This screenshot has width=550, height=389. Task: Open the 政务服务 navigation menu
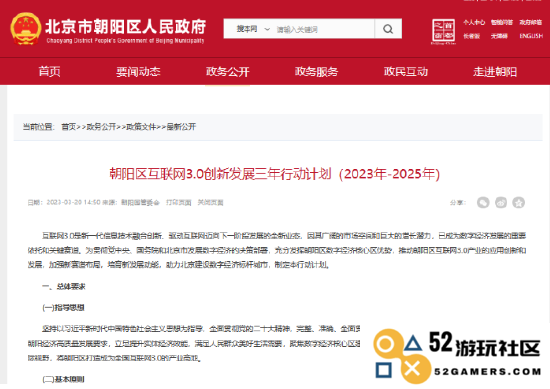(x=316, y=72)
